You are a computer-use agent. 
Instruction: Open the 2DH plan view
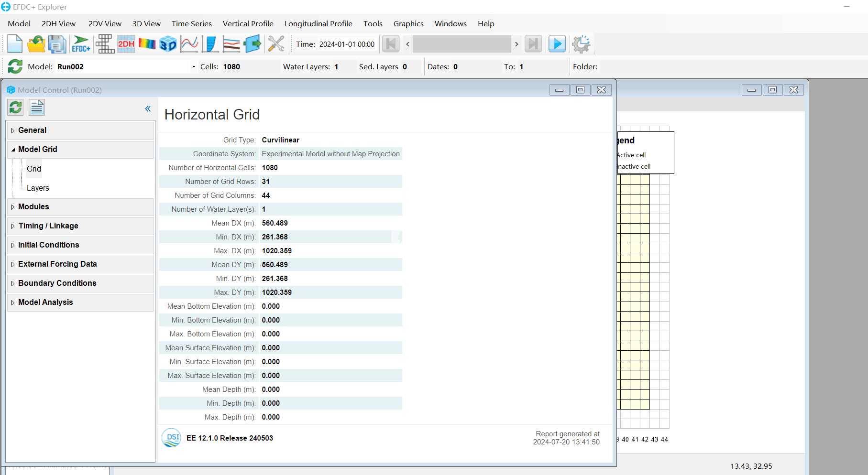[x=126, y=44]
